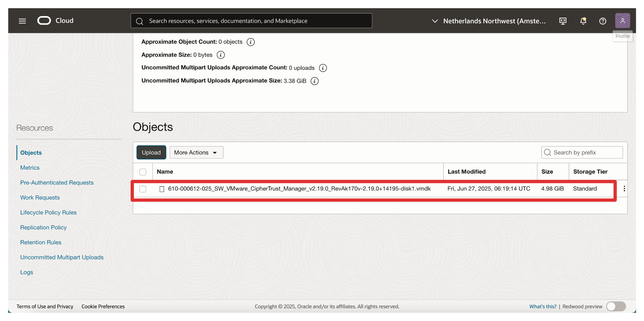Open the Metrics resource section
Viewport: 644px width, 321px height.
30,167
